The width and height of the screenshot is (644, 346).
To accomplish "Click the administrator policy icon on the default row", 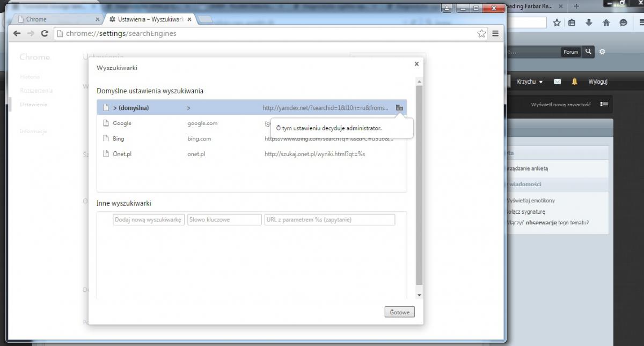I will (x=399, y=108).
